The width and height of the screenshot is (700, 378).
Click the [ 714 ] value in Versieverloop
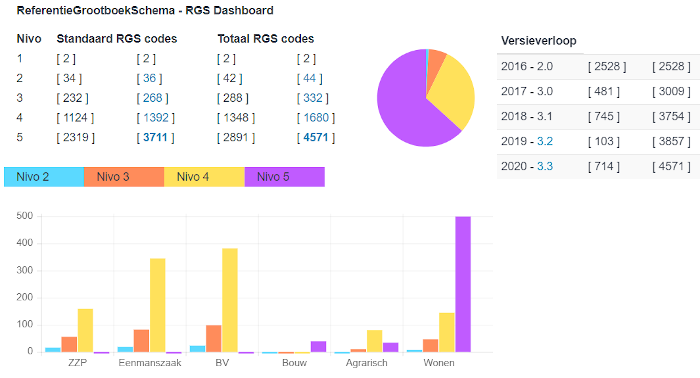(x=604, y=166)
